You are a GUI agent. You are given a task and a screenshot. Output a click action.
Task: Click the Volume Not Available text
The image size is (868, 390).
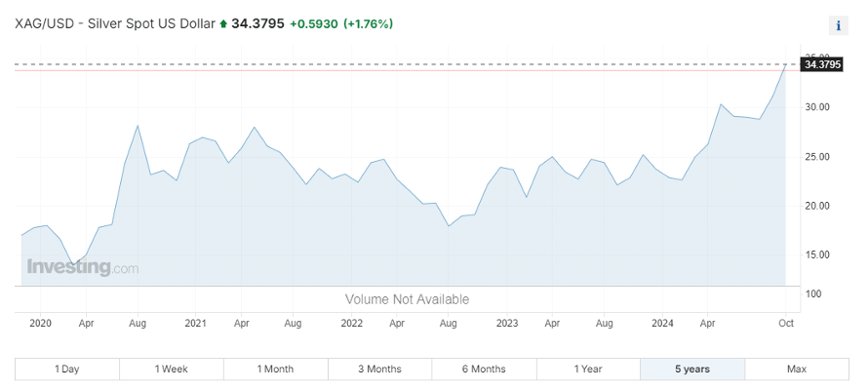coord(407,299)
